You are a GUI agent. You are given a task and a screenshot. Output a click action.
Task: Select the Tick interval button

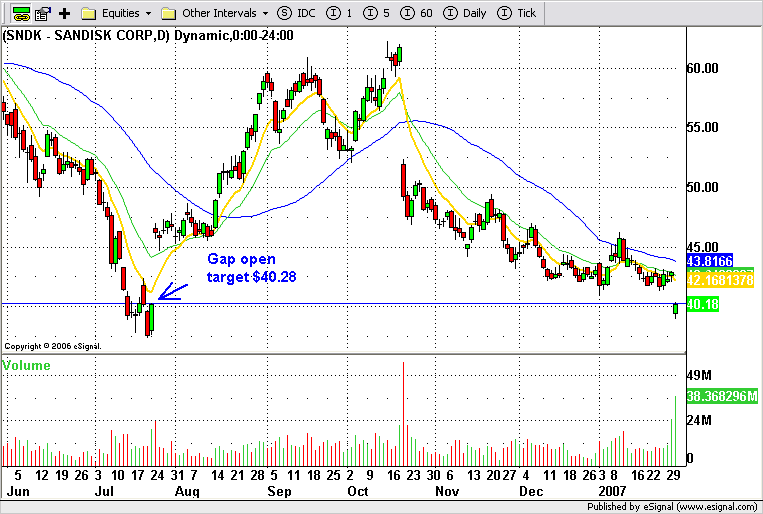(516, 13)
